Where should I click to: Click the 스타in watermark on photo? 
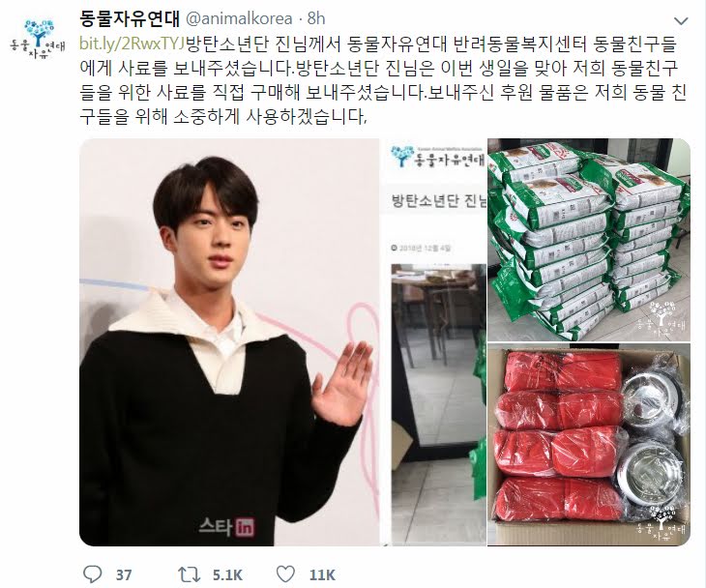(x=226, y=526)
